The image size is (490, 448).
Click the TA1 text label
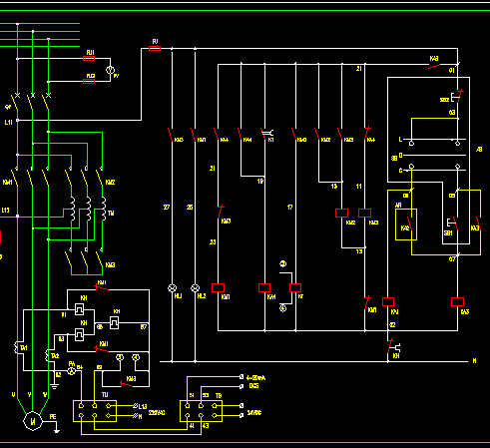(24, 348)
